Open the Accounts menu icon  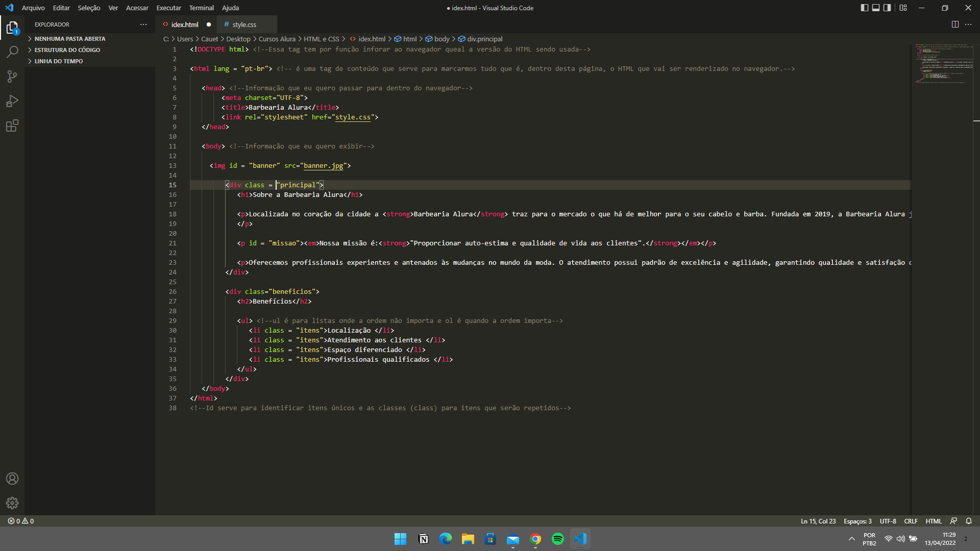[x=12, y=479]
